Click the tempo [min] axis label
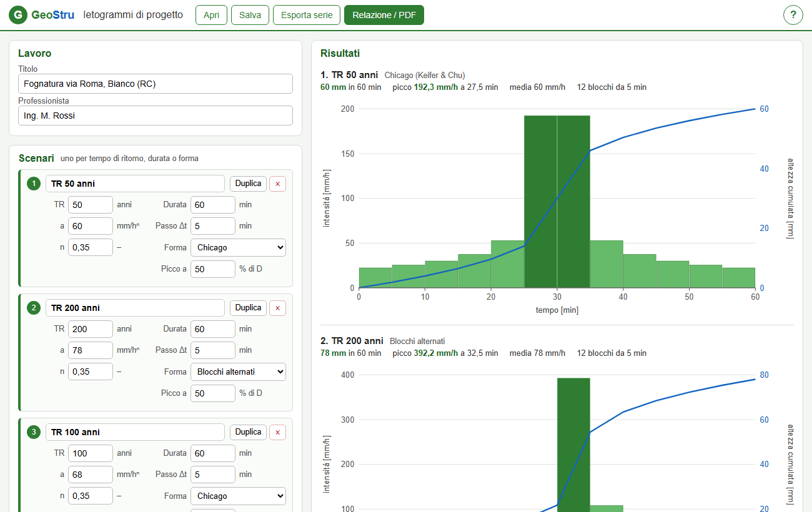This screenshot has height=512, width=812. pyautogui.click(x=557, y=310)
